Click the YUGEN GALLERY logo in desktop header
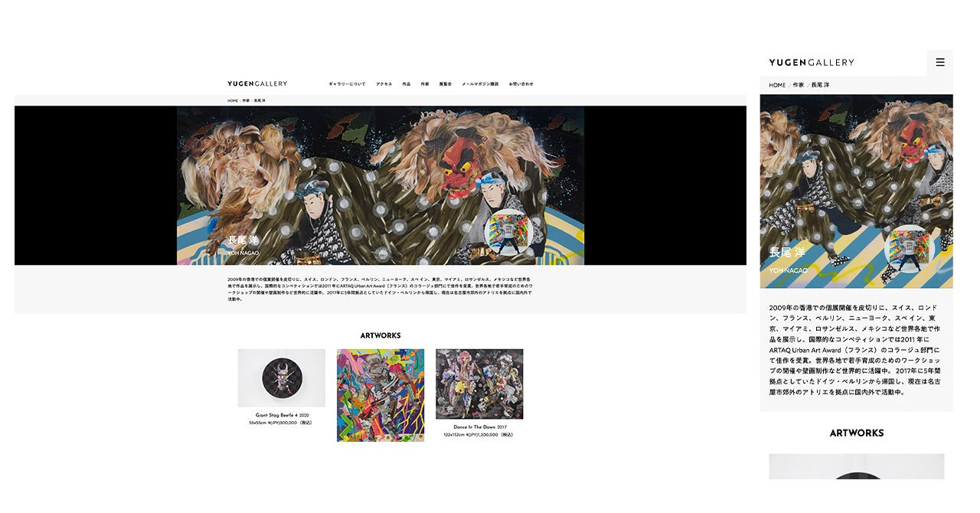Screen dimensions: 980x513 pyautogui.click(x=257, y=83)
